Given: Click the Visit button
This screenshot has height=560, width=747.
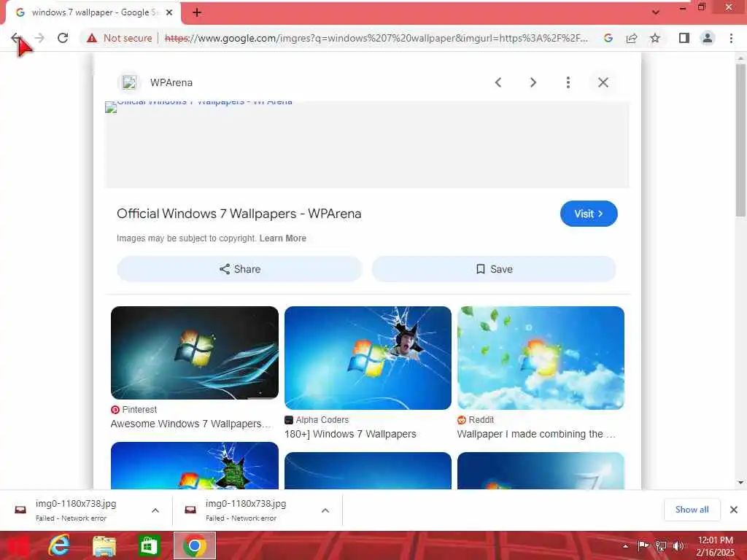Looking at the screenshot, I should pyautogui.click(x=589, y=214).
